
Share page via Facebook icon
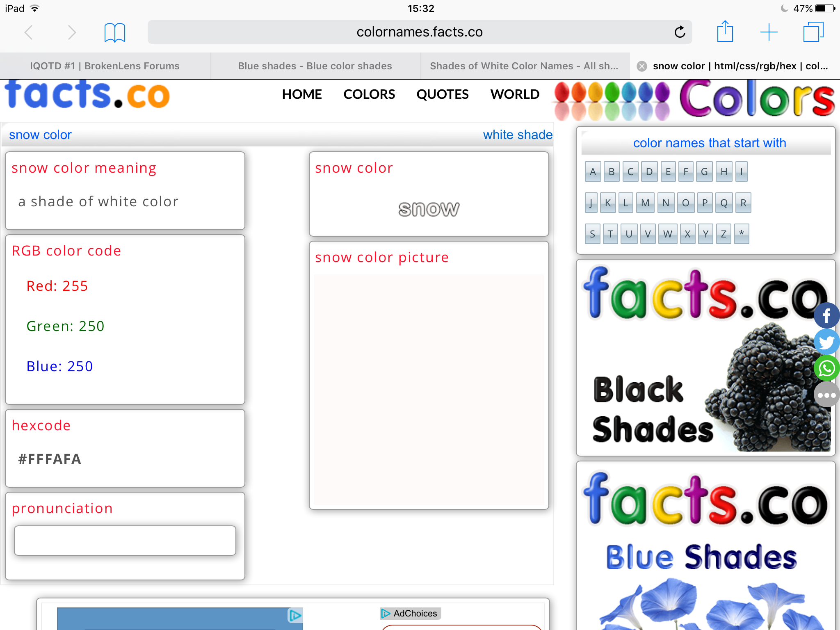826,315
